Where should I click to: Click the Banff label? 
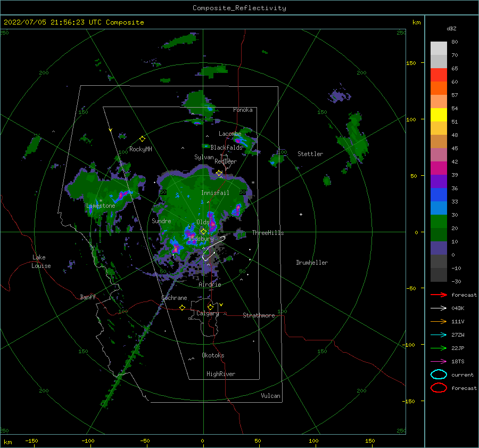coord(88,297)
